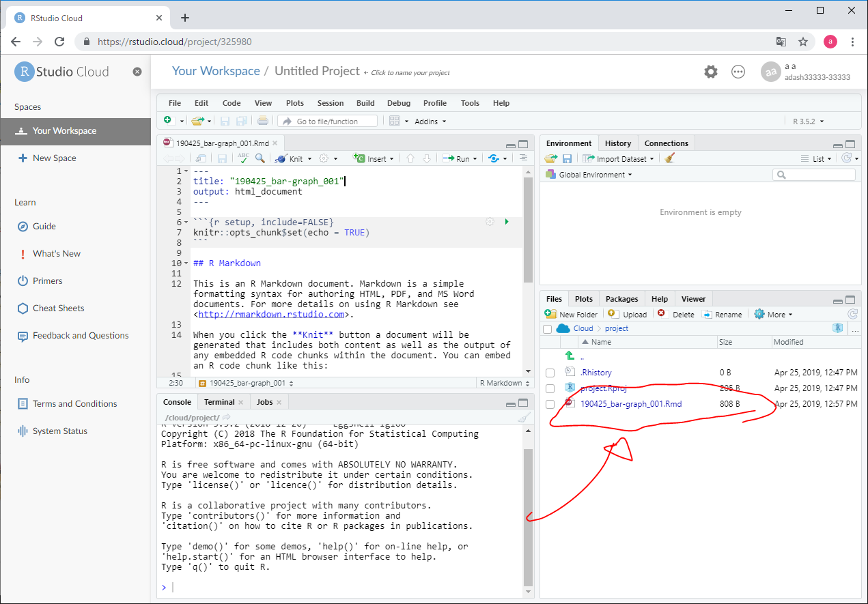Tick the checkbox for project.Rproj
This screenshot has height=604, width=868.
(x=550, y=388)
